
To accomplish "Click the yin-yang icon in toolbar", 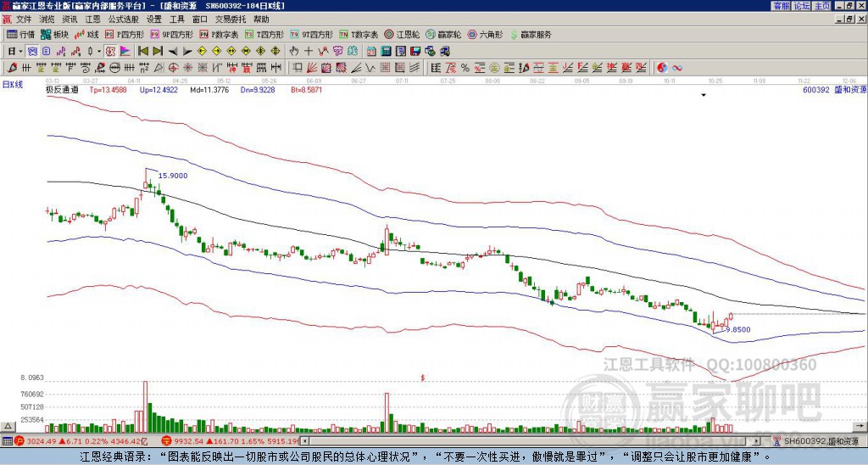I will 662,68.
